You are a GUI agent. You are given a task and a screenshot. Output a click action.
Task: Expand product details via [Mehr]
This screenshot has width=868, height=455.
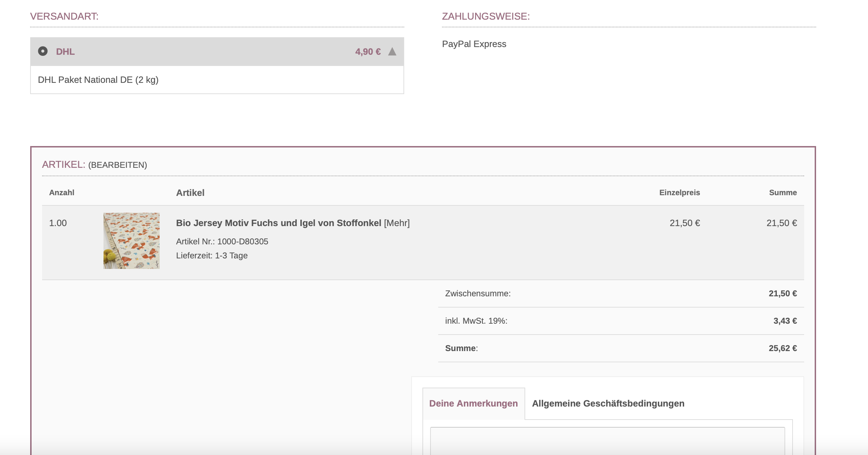(397, 223)
